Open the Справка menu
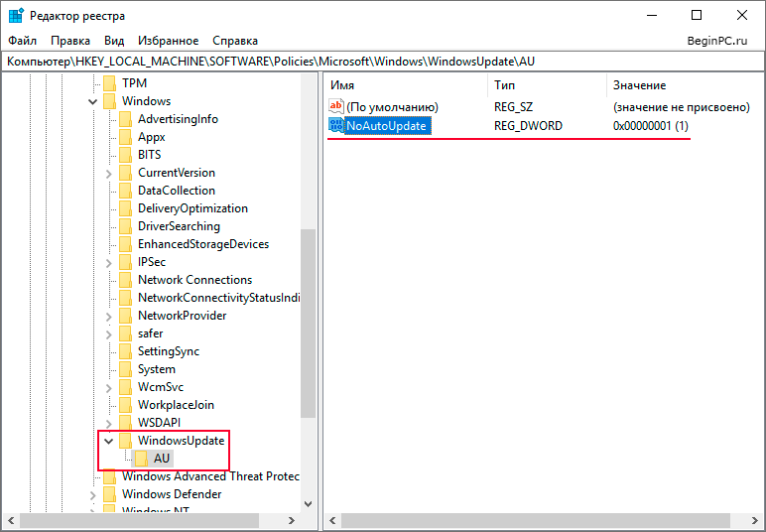Viewport: 766px width, 532px height. coord(235,41)
